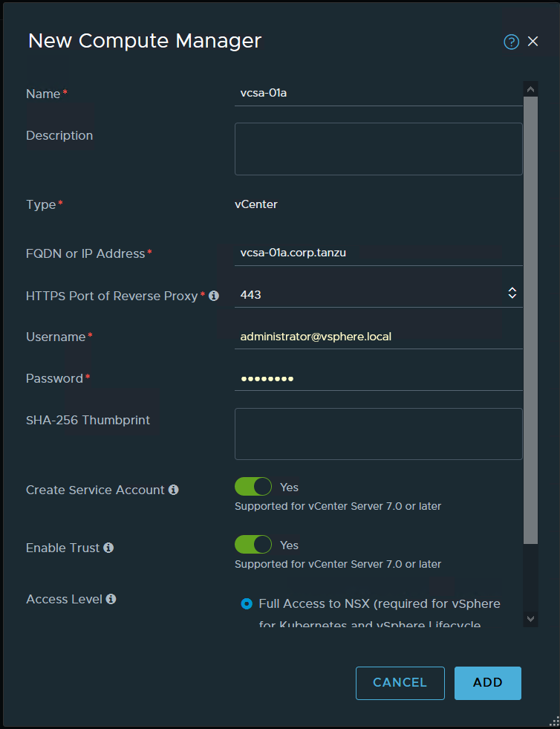Screen dimensions: 560x729
Task: Click the Yes label beside Enable Trust
Action: (289, 545)
